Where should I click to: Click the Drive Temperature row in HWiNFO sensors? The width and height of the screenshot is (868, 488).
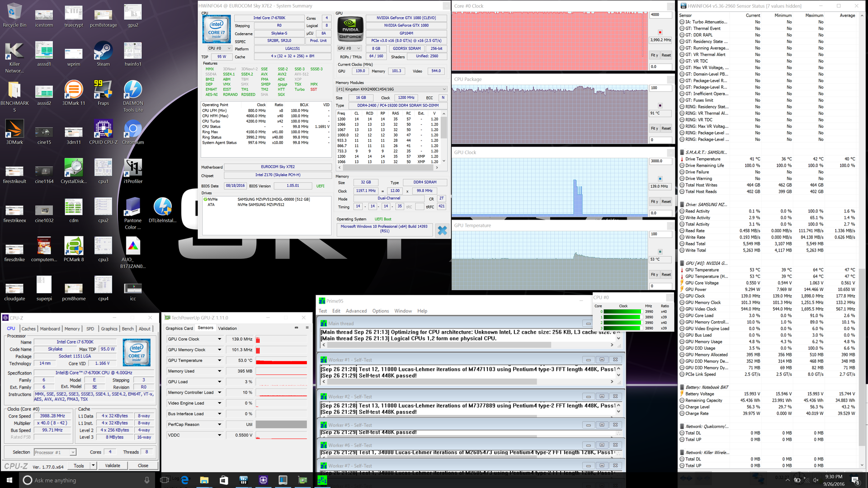[769, 159]
